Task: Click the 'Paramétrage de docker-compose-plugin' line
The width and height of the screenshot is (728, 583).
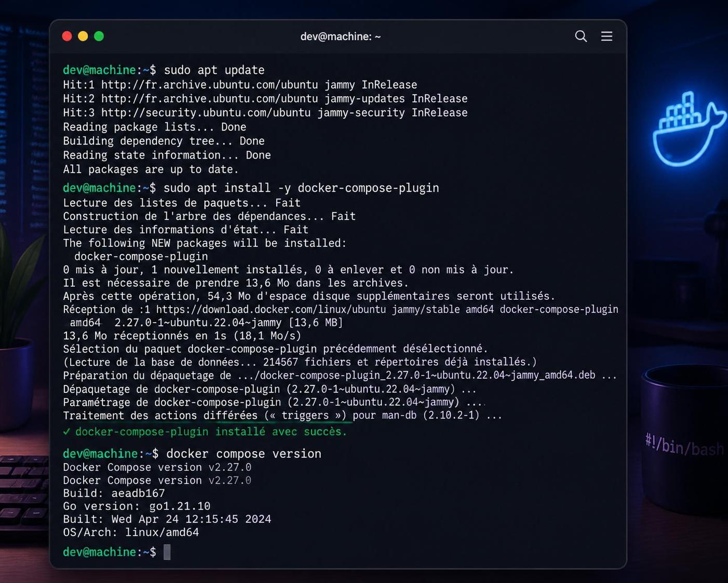Action: click(x=274, y=402)
